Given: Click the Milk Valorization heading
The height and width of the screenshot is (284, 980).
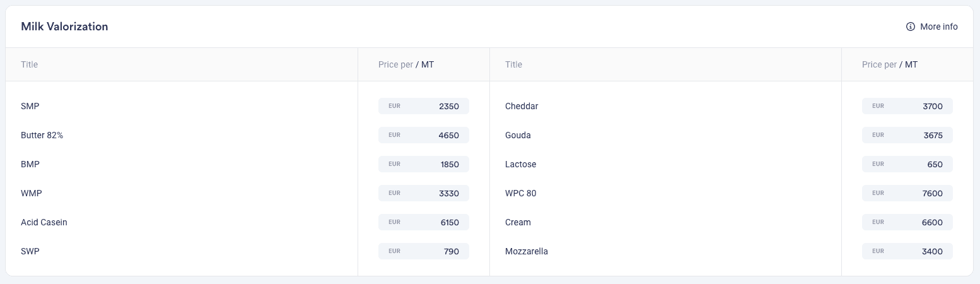Looking at the screenshot, I should (x=64, y=27).
